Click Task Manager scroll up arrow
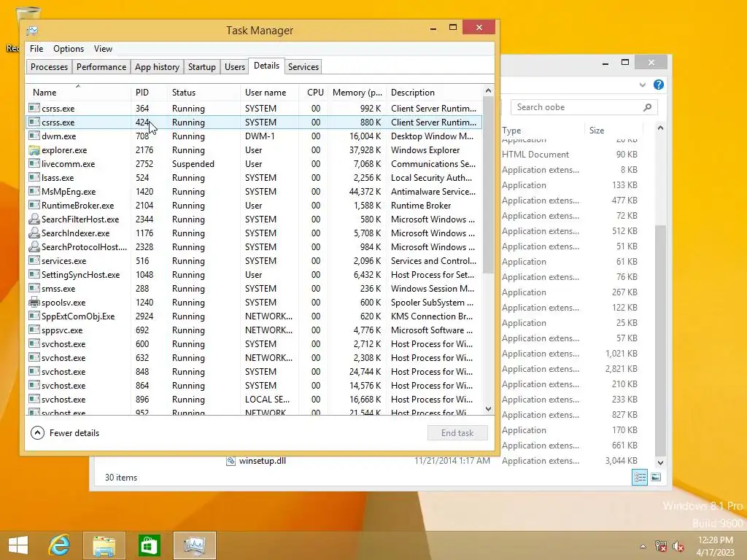The width and height of the screenshot is (747, 560). pos(488,90)
